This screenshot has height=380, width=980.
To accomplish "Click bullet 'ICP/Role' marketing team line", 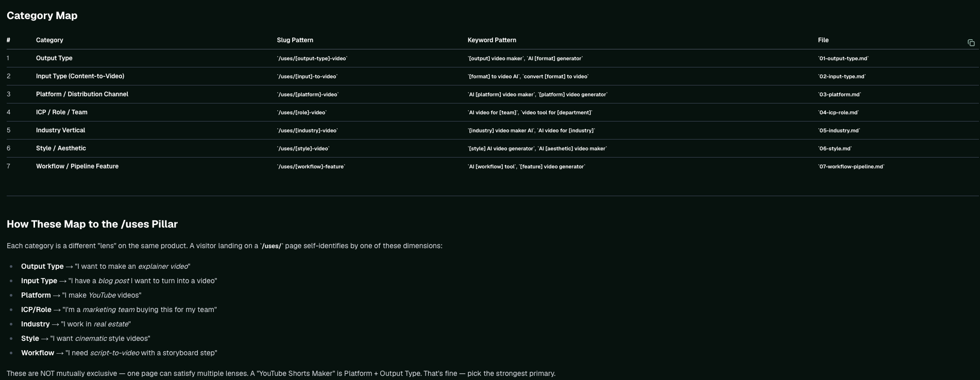I will pyautogui.click(x=119, y=309).
